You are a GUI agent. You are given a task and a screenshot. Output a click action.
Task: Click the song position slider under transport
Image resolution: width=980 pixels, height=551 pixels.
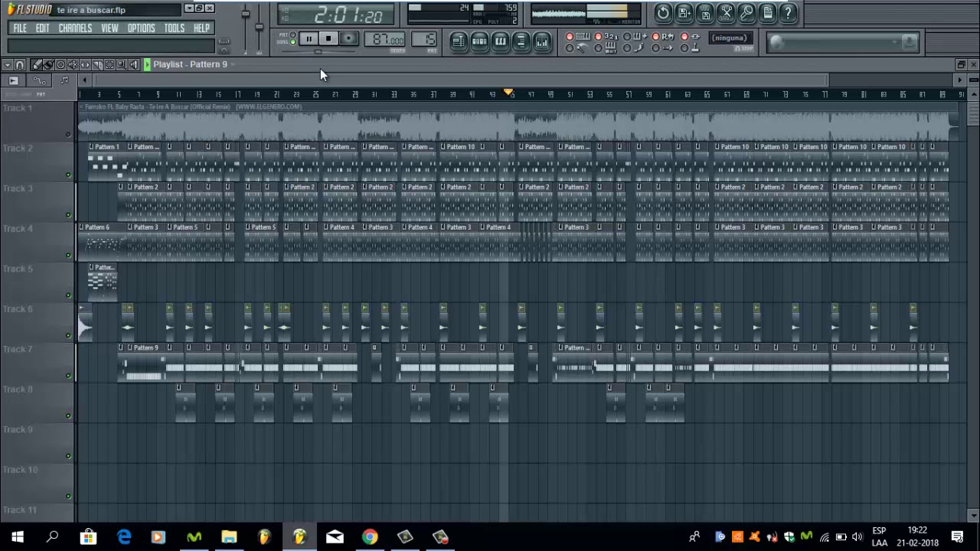[318, 52]
